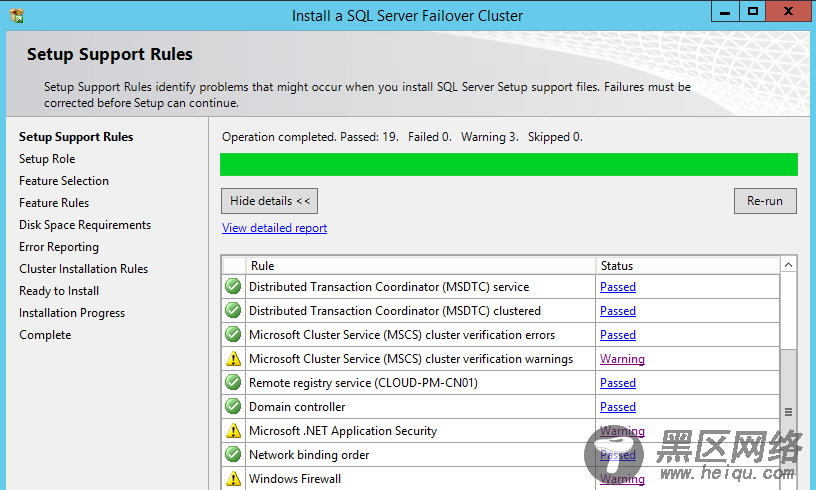Open Passed status for Domain controller

coord(618,407)
